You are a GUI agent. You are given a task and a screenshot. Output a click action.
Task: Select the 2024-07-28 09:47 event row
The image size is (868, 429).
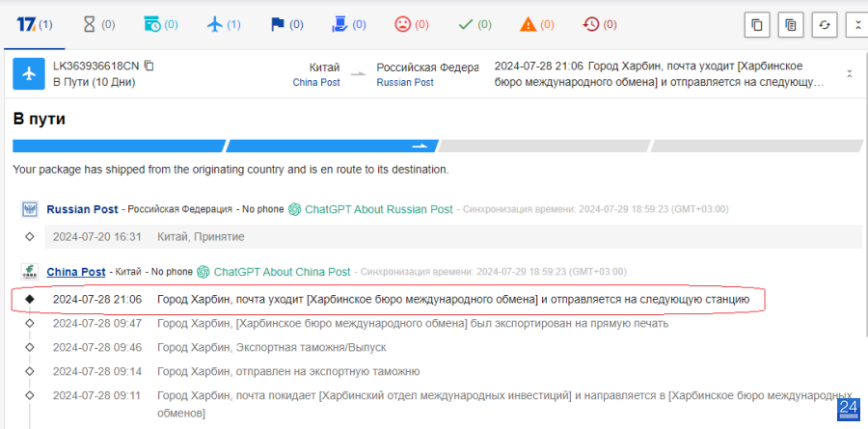[x=361, y=323]
